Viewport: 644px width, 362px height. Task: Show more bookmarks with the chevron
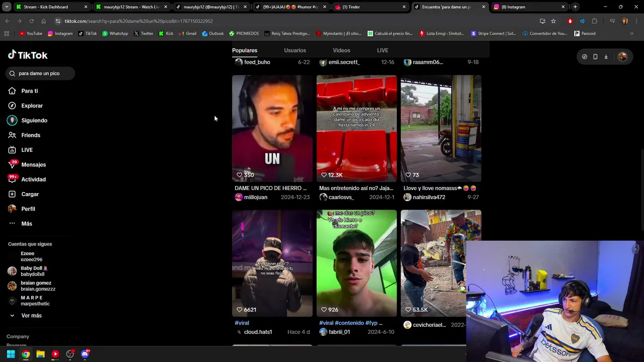pyautogui.click(x=632, y=33)
